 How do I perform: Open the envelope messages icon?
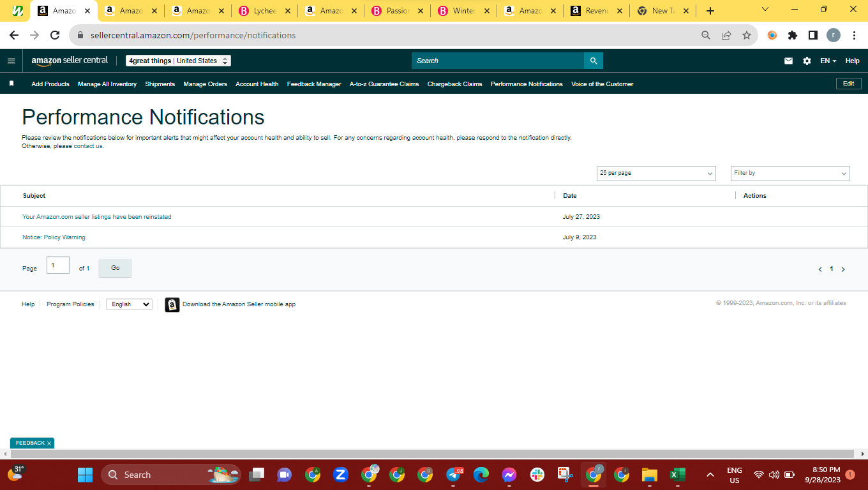788,61
